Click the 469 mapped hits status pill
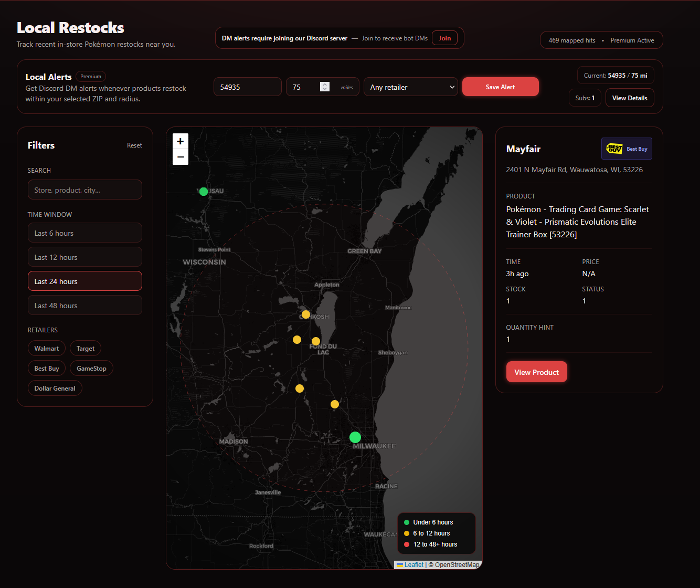 click(572, 40)
